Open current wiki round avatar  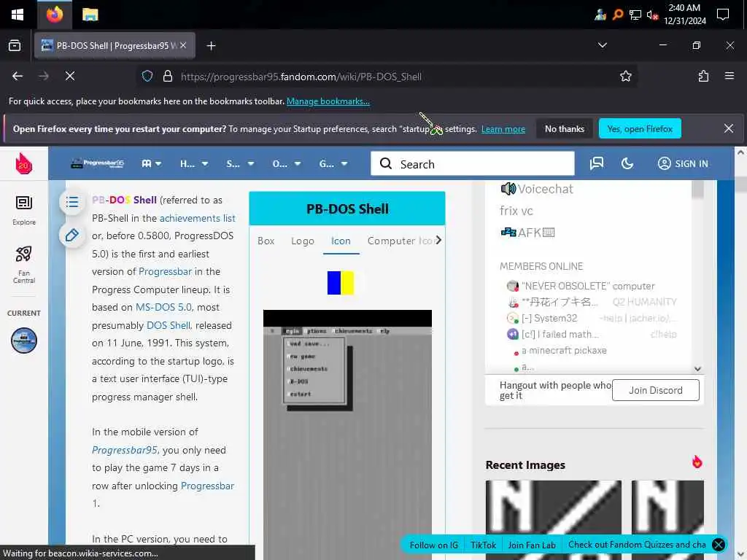coord(24,341)
